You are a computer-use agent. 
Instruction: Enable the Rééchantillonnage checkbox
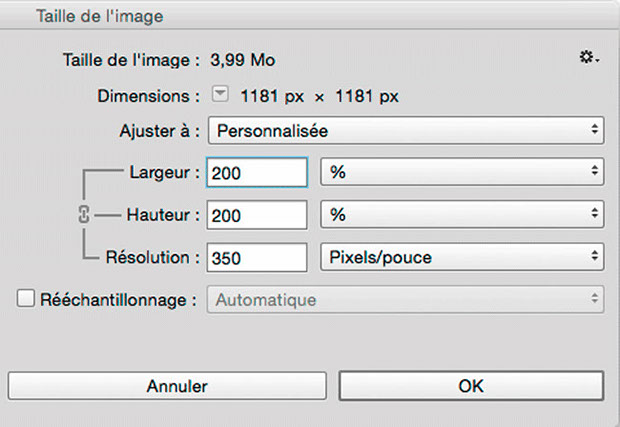point(25,299)
